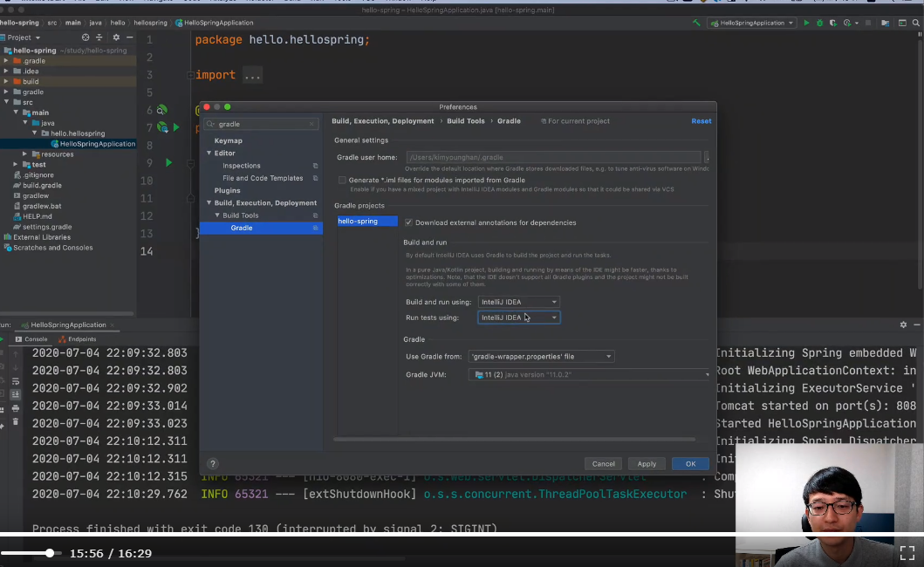Clear the gradle search field with X
Image resolution: width=924 pixels, height=567 pixels.
(311, 124)
